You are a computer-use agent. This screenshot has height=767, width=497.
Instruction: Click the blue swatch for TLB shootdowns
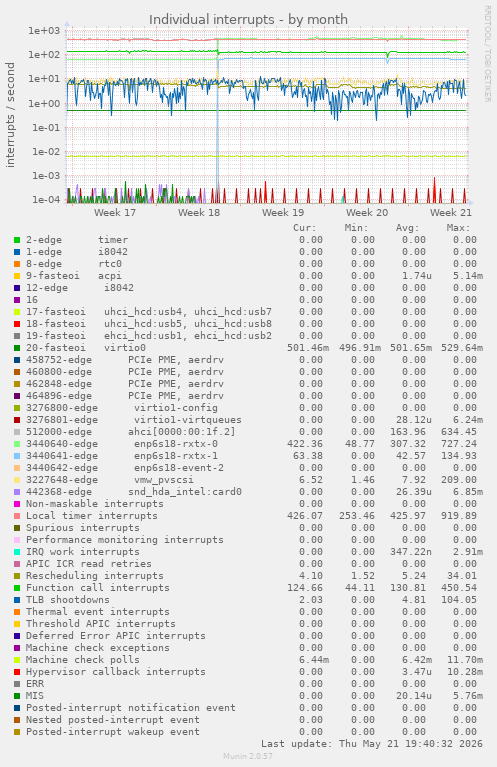[x=17, y=600]
